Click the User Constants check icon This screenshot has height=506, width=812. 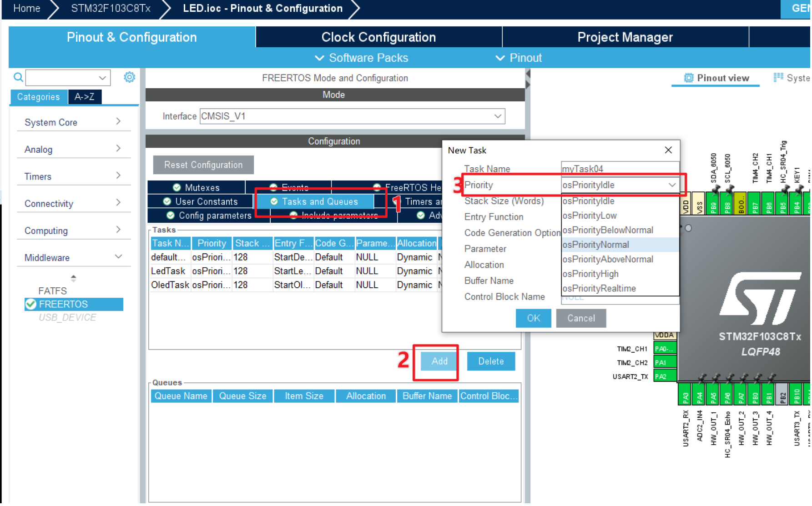click(167, 201)
